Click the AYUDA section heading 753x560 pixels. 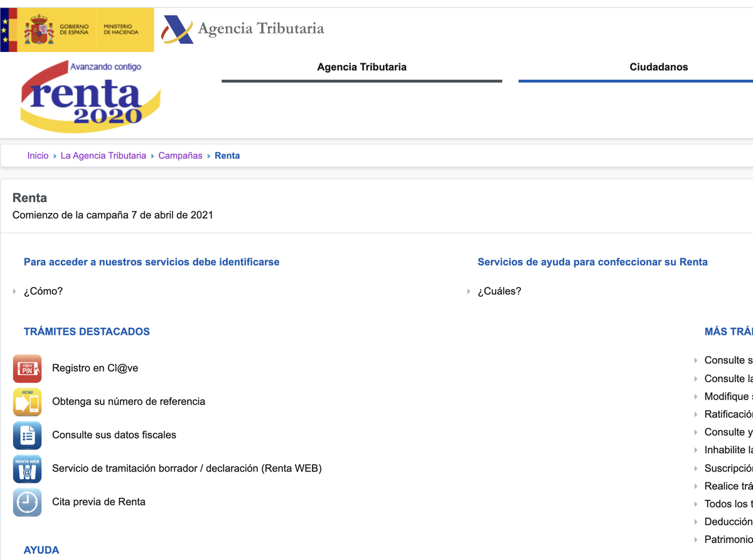[41, 550]
